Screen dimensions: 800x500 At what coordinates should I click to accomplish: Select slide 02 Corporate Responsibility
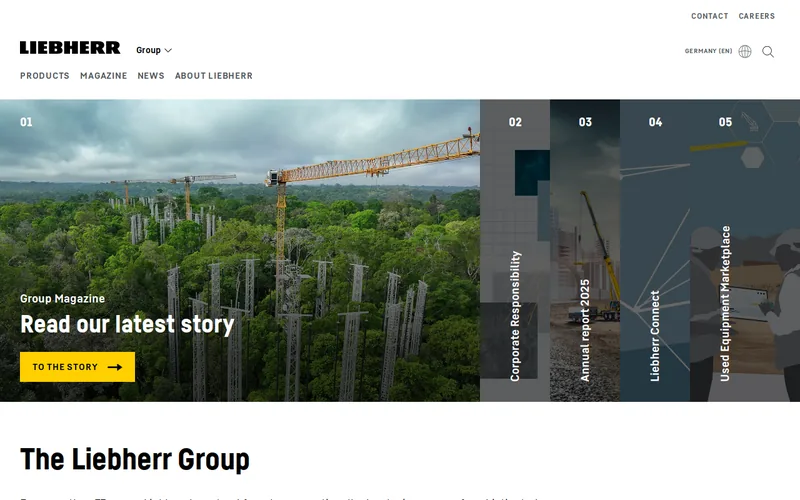click(515, 251)
